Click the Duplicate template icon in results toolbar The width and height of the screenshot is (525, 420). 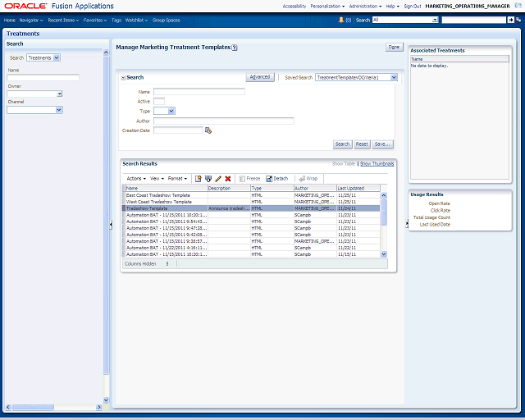208,179
